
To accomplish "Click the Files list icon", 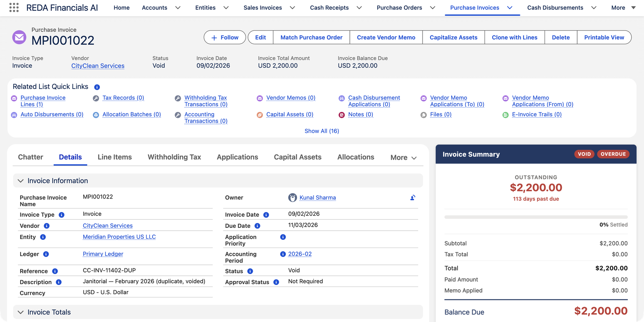I will pos(423,115).
